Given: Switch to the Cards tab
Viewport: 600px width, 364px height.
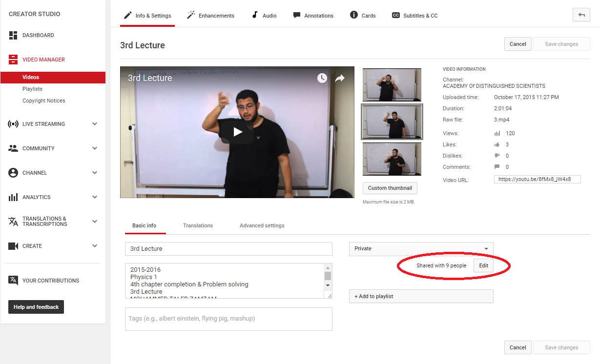Looking at the screenshot, I should (363, 16).
